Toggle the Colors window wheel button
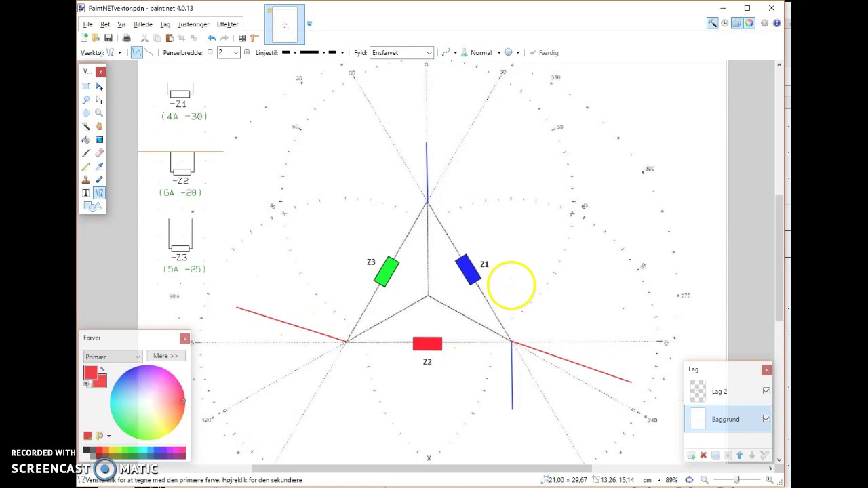Screen dimensions: 868x488 [749, 23]
